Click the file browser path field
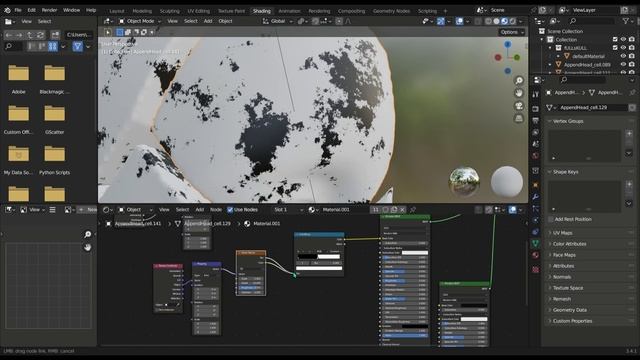 [78, 35]
